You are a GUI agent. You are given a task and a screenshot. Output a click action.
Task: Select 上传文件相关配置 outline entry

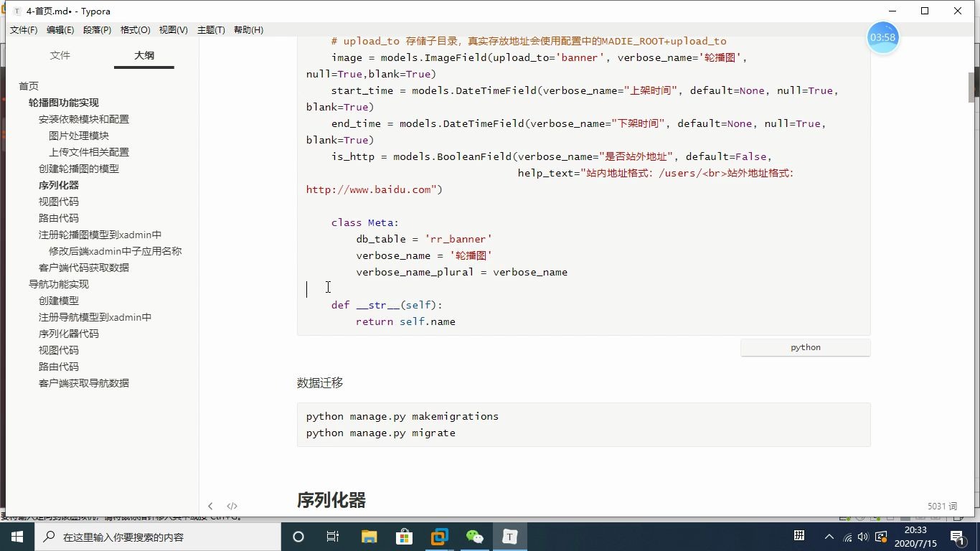click(x=89, y=152)
